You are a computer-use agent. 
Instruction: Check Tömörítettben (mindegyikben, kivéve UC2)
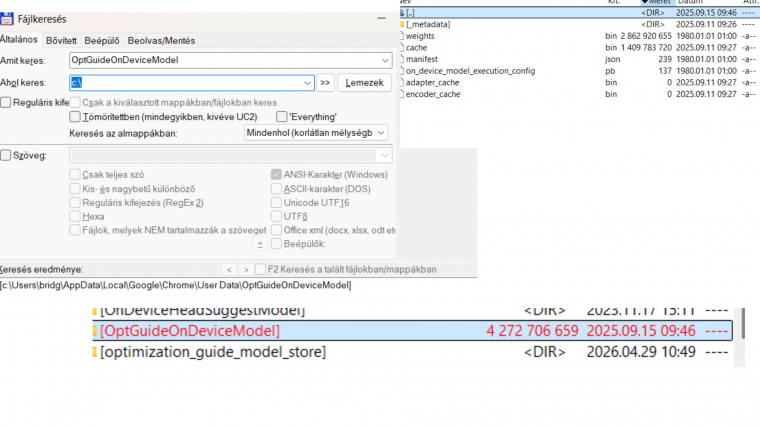[x=75, y=117]
